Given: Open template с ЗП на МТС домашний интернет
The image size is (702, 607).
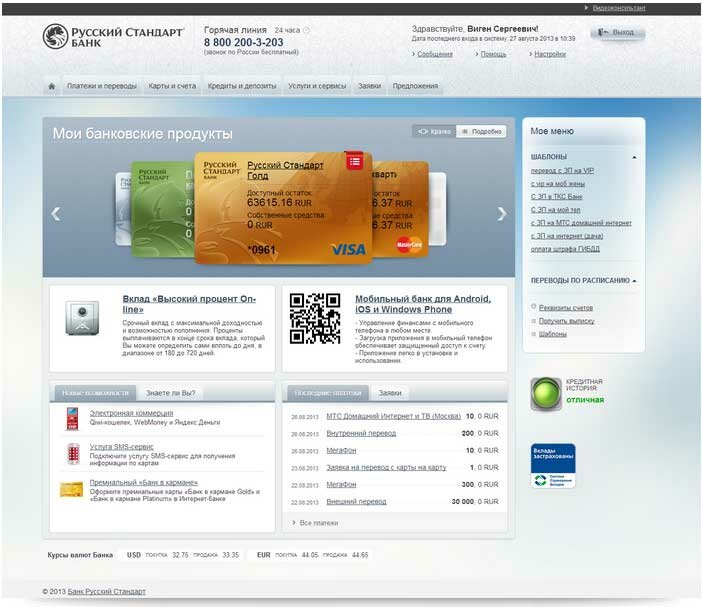Looking at the screenshot, I should pyautogui.click(x=581, y=222).
